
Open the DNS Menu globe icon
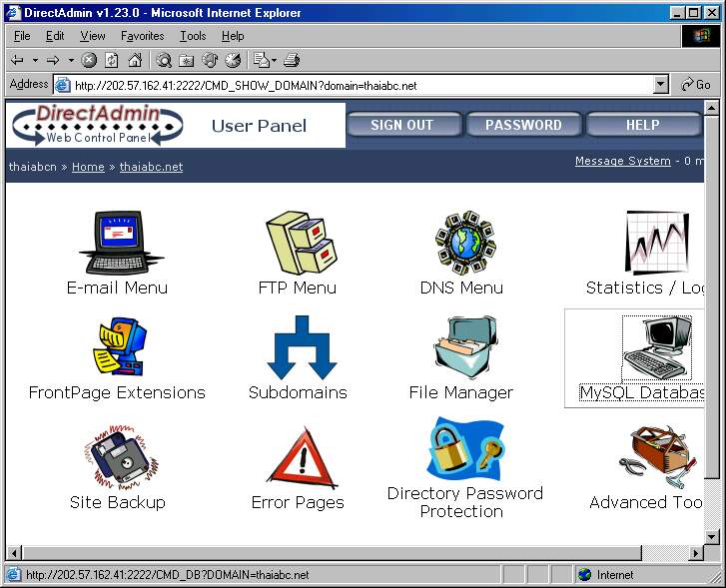click(462, 244)
